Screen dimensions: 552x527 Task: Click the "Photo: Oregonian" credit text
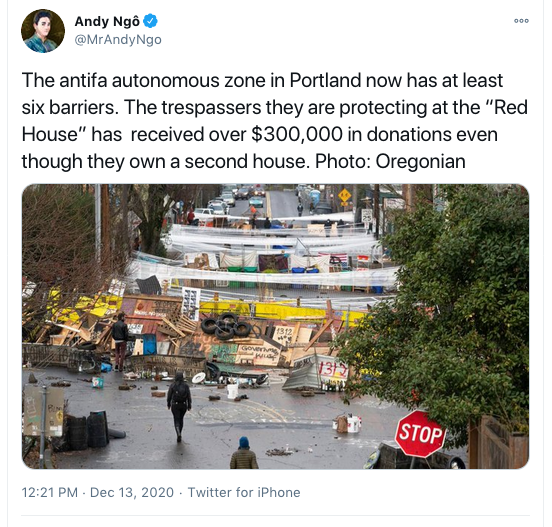(390, 162)
